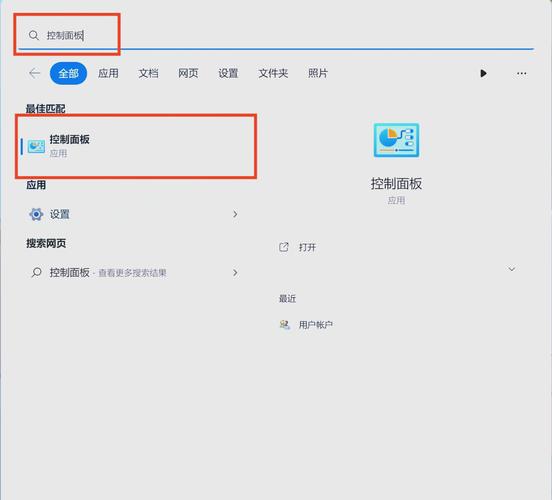Click the gear icon beside 设置

coord(36,214)
